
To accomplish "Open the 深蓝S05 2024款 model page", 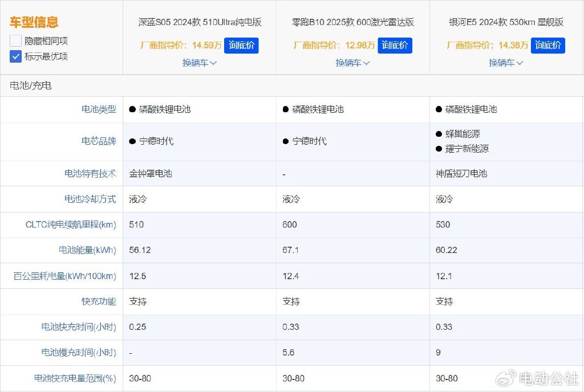I will coord(199,22).
